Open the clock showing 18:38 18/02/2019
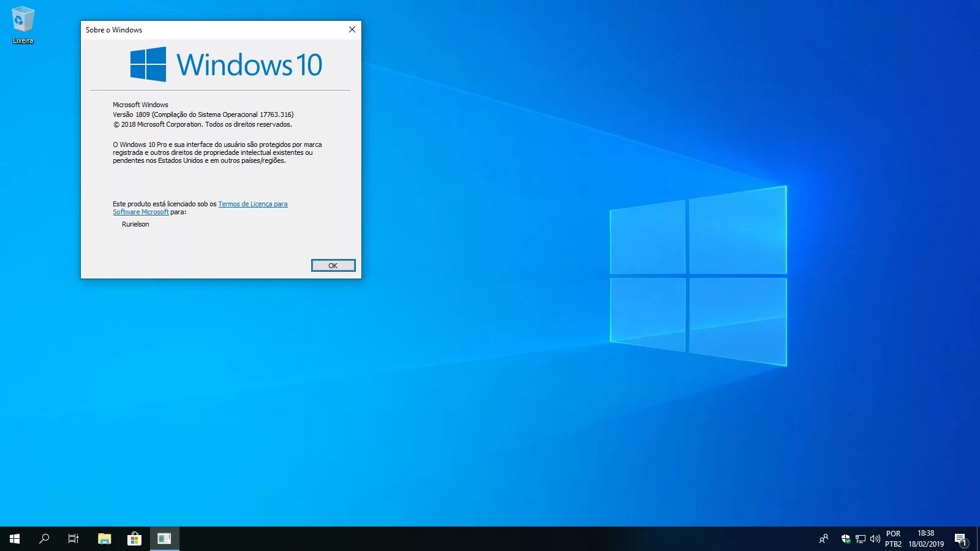 [926, 539]
